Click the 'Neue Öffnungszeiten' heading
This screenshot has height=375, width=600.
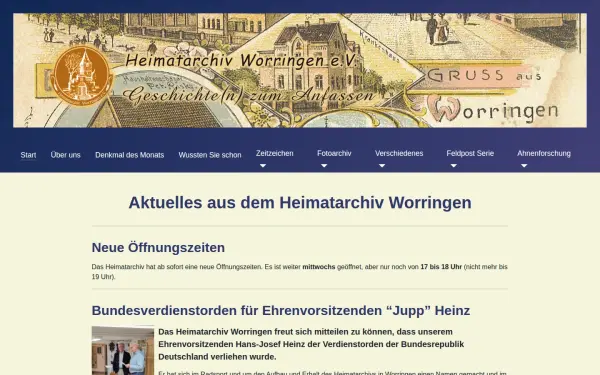click(x=158, y=248)
